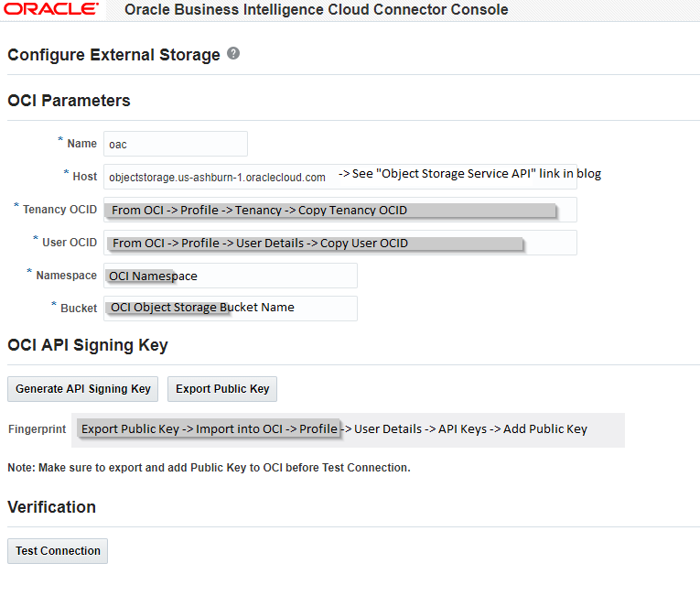The height and width of the screenshot is (596, 700).
Task: Click the OCI Parameters section heading
Action: 69,101
